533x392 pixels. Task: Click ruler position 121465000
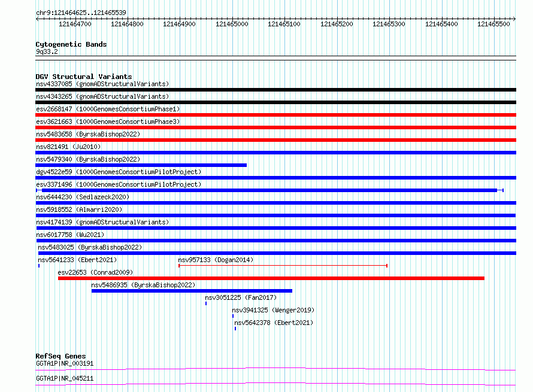click(232, 24)
